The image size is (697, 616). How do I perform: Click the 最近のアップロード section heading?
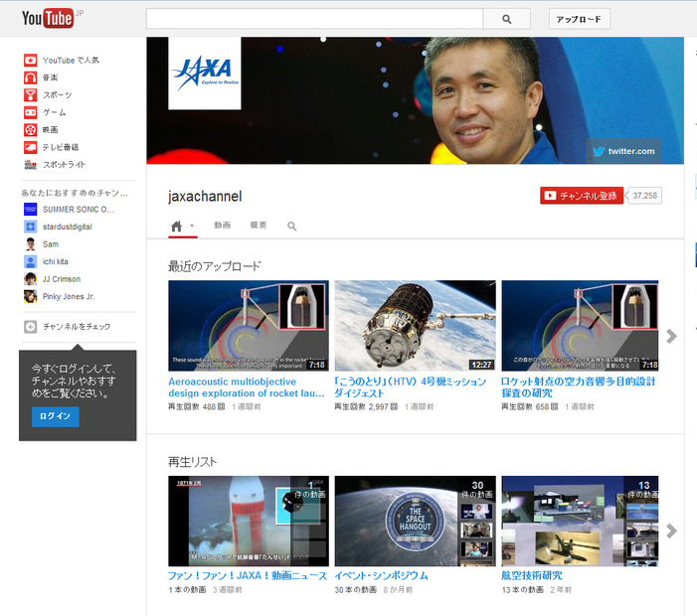pos(214,266)
